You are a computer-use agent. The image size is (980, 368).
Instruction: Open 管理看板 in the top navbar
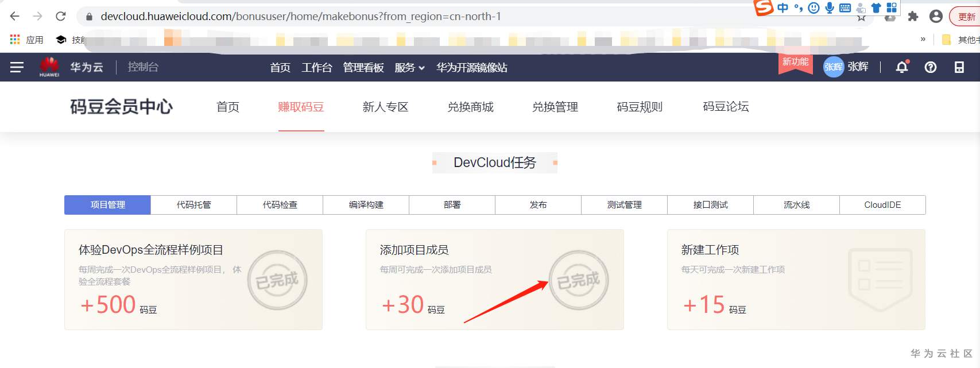(363, 68)
